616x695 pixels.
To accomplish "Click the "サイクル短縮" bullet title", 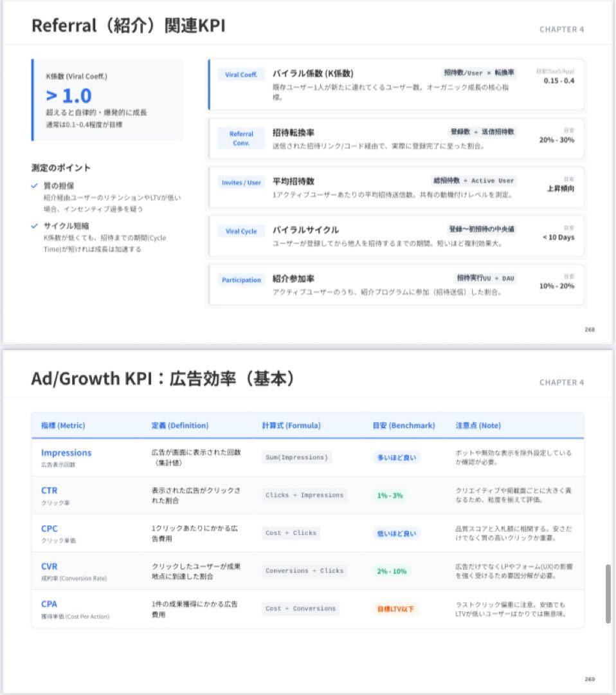I will 66,226.
